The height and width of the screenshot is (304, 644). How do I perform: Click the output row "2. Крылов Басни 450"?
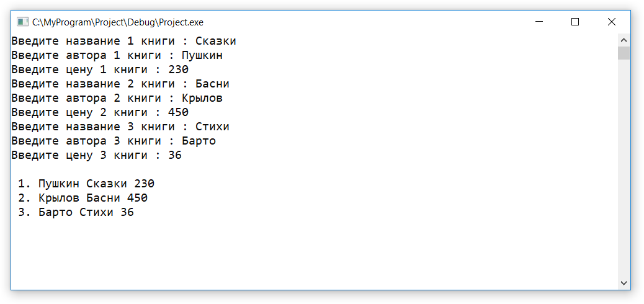(83, 199)
